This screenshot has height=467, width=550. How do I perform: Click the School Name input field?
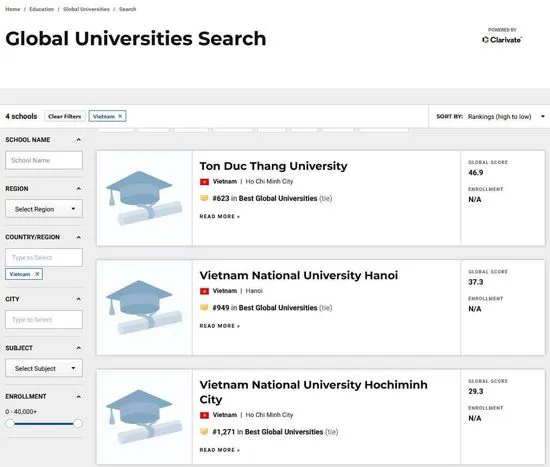44,160
